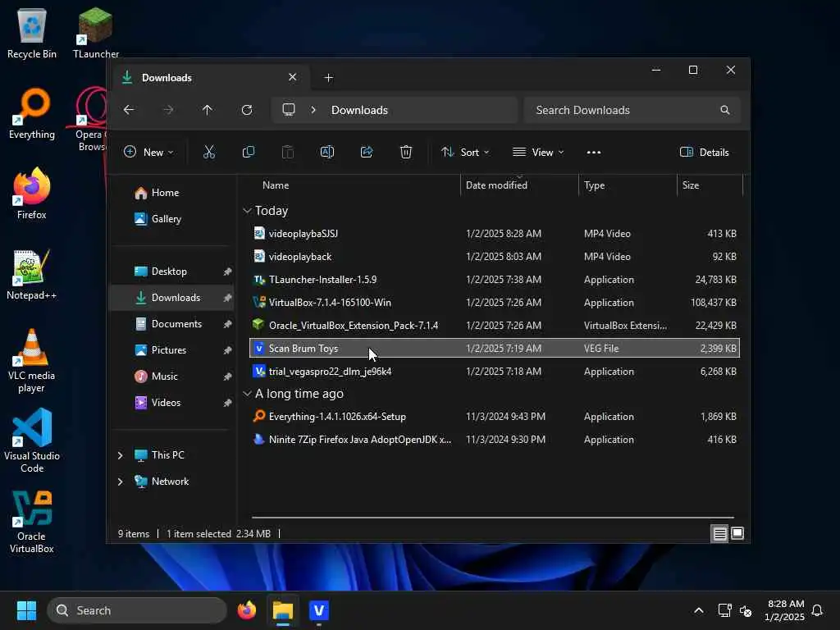Click the Delete trash icon
The height and width of the screenshot is (630, 840).
[x=406, y=152]
